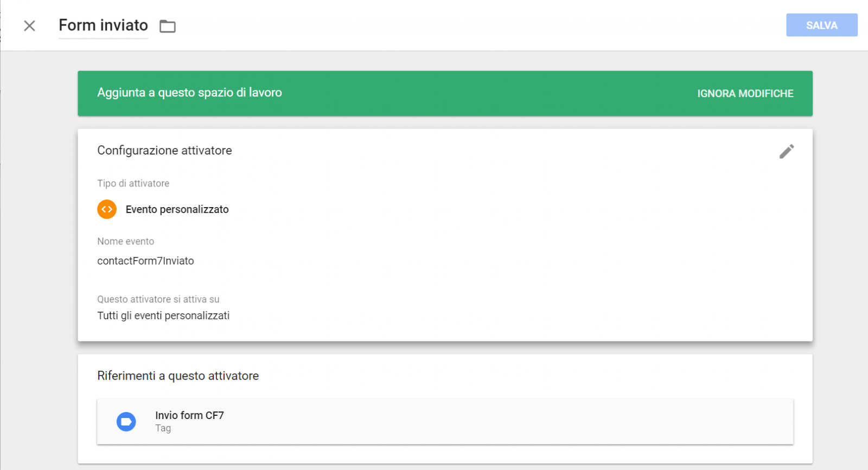Open the Invio form CF7 tag reference
This screenshot has height=470, width=868.
click(x=189, y=415)
